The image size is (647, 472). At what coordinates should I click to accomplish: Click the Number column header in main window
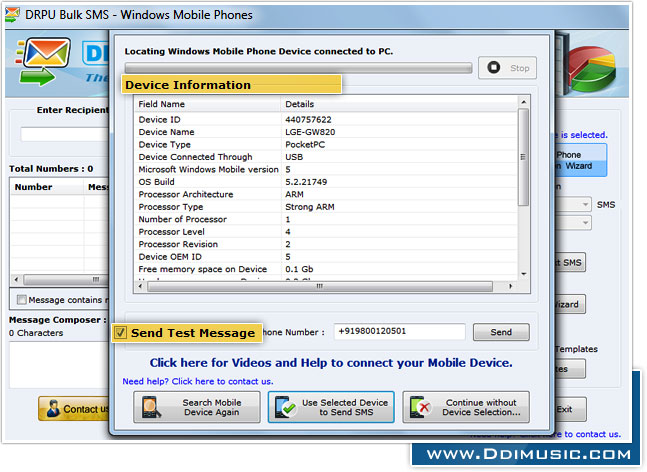pos(47,187)
